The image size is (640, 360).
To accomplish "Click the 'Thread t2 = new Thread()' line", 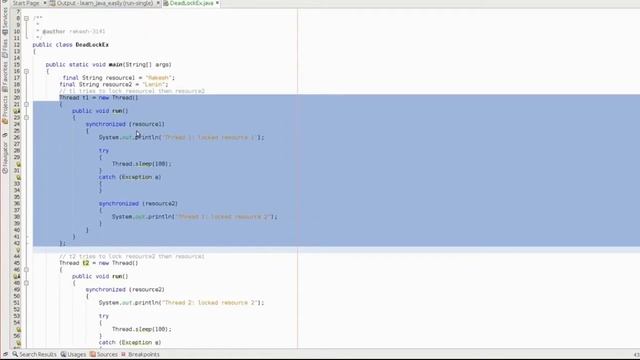I will pos(99,263).
